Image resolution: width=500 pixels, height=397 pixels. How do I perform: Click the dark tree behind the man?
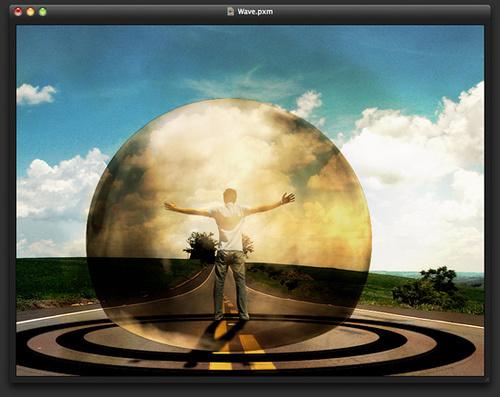pos(201,246)
